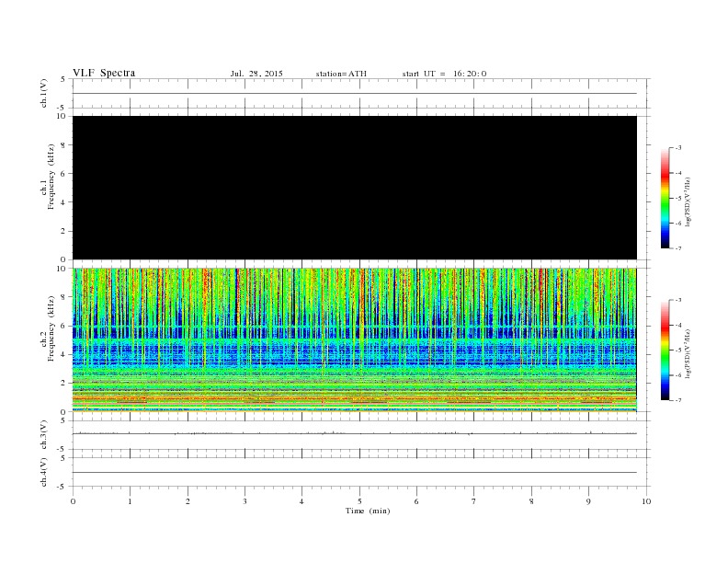Click the "-7" label on lower colorbar
Image resolution: width=728 pixels, height=563 pixels.
(x=678, y=400)
